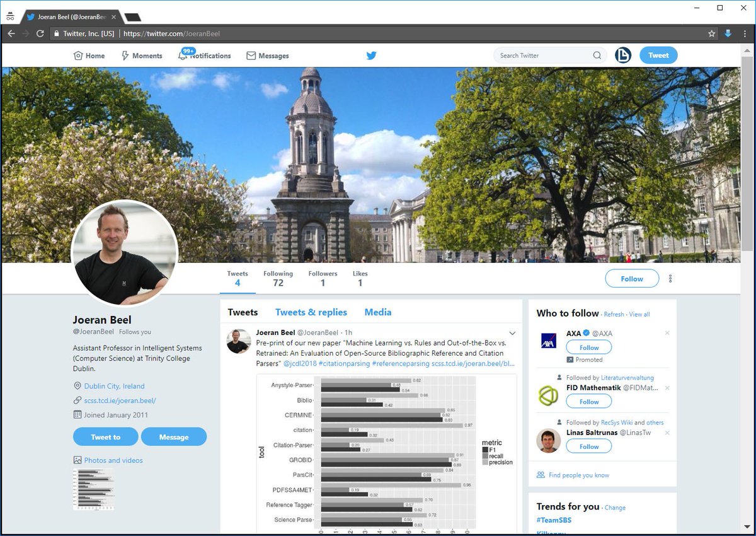The image size is (756, 536).
Task: Click the blue download extension icon
Action: (728, 33)
